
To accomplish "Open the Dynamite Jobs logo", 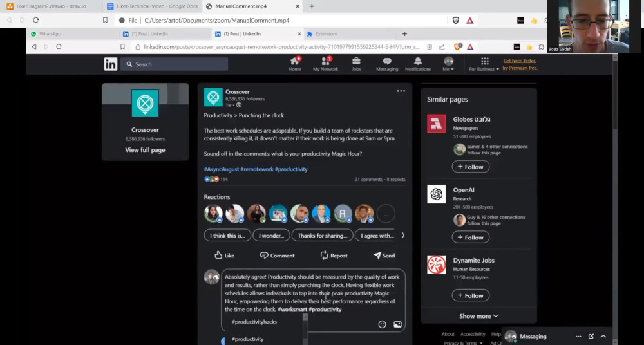I will point(436,265).
